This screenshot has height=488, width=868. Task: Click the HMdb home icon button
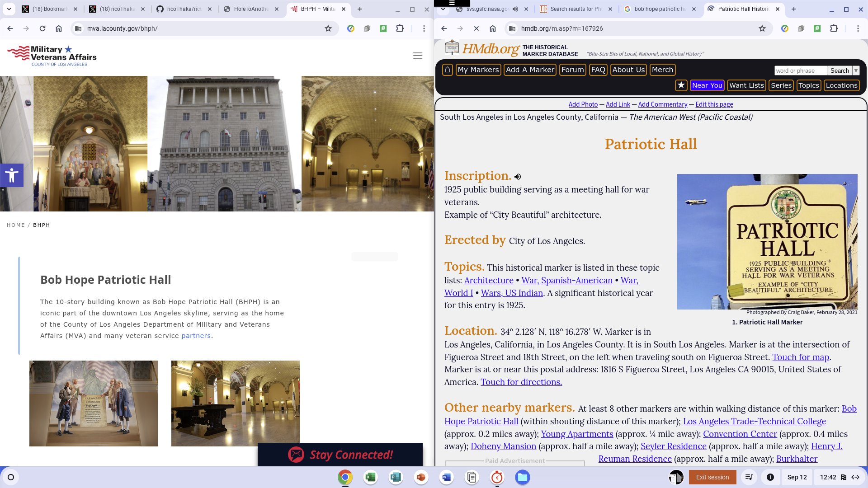click(447, 70)
